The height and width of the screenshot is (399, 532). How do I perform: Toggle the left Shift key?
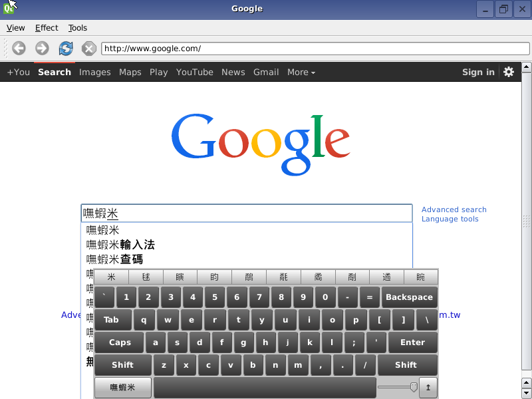click(123, 364)
